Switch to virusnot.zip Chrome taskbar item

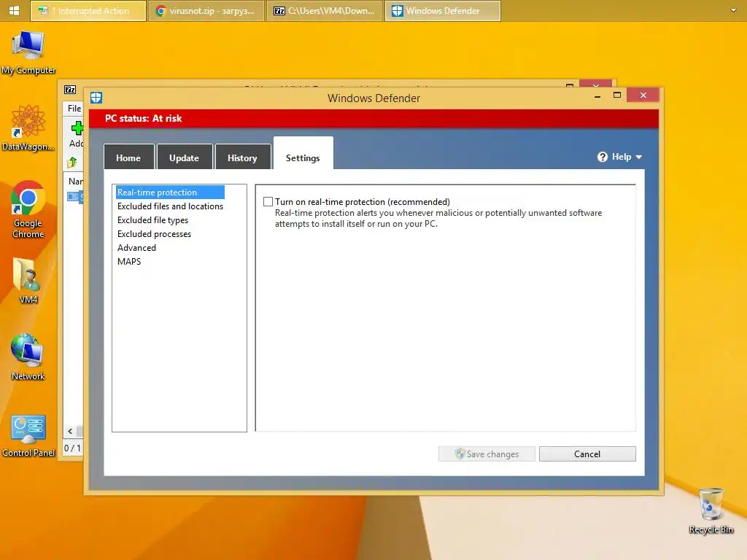(x=206, y=10)
